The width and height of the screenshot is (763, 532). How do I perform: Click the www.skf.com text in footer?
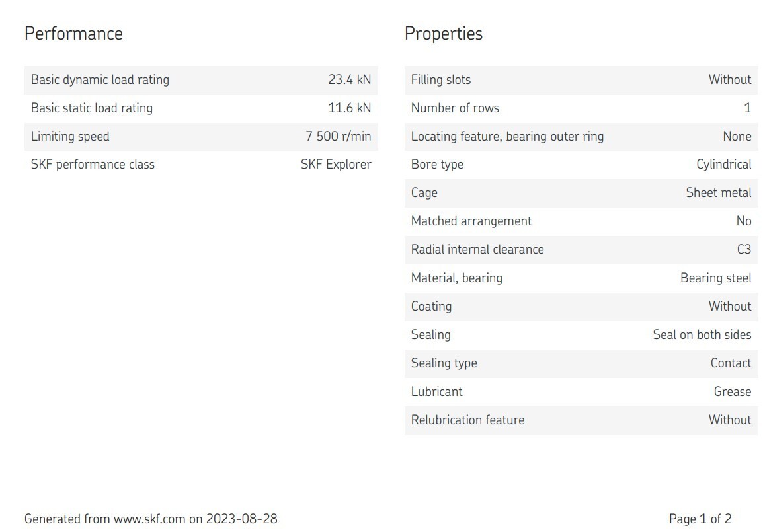pyautogui.click(x=149, y=519)
